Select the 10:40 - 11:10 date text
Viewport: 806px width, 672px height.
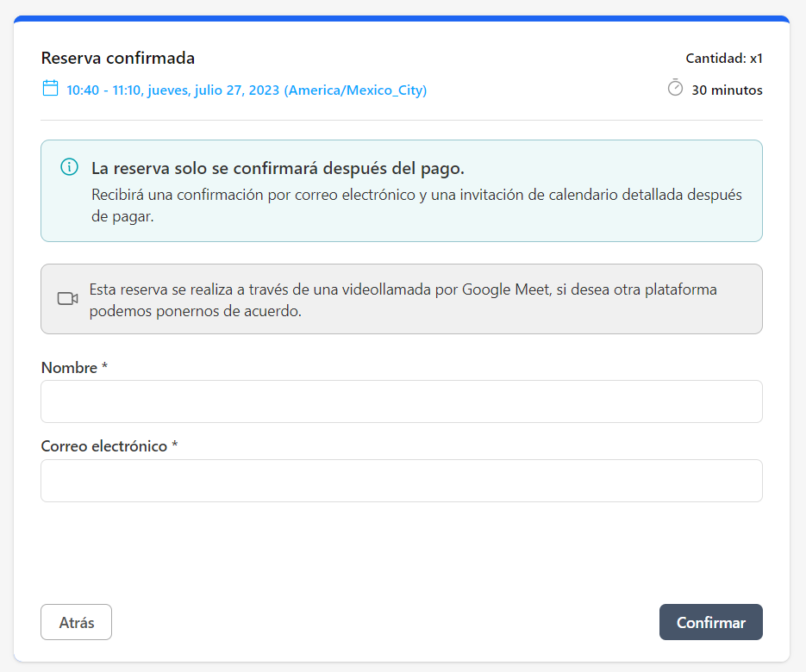point(247,90)
